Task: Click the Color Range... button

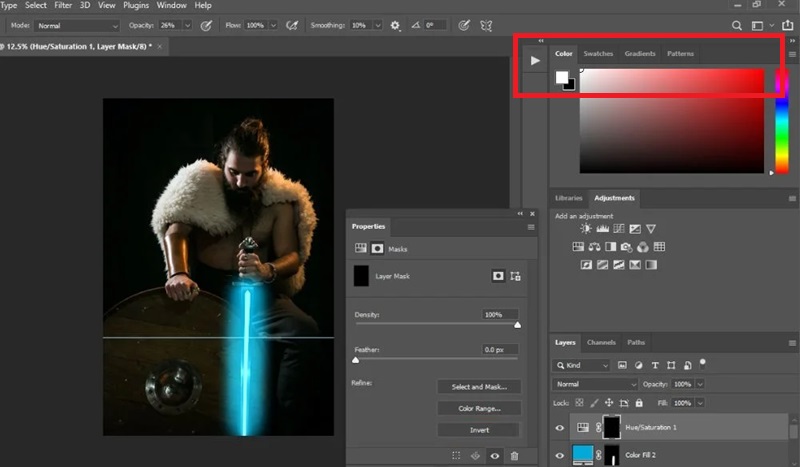Action: point(479,408)
